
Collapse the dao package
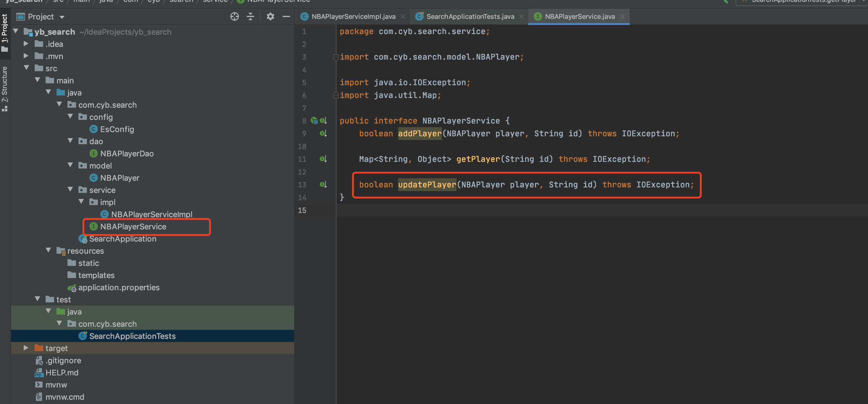coord(70,141)
